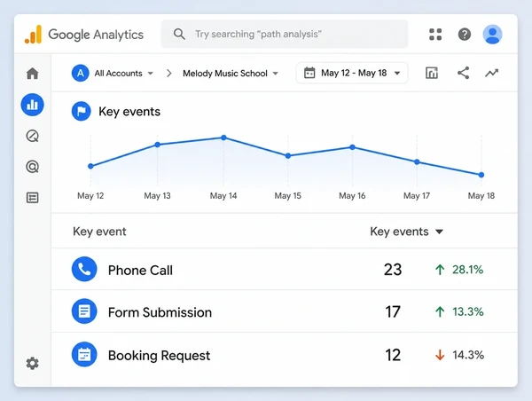This screenshot has width=532, height=401.
Task: Select the May 16 data point
Action: coord(353,147)
